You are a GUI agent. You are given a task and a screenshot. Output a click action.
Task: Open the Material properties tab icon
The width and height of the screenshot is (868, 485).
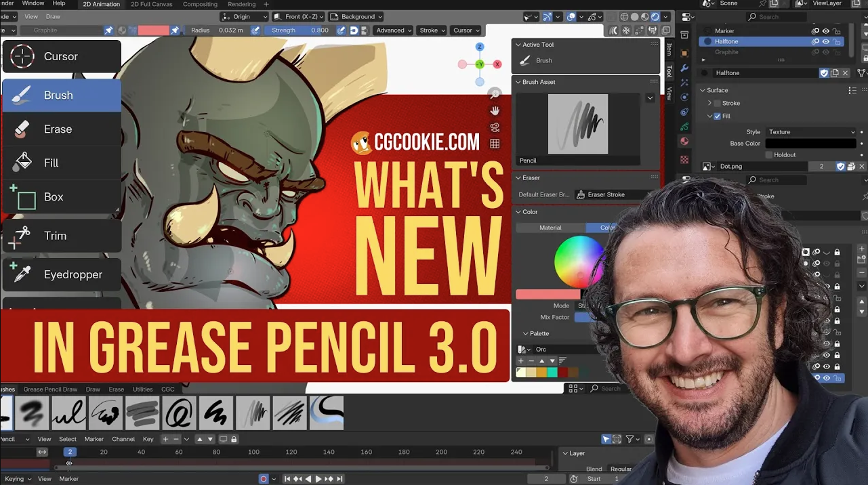tap(684, 142)
